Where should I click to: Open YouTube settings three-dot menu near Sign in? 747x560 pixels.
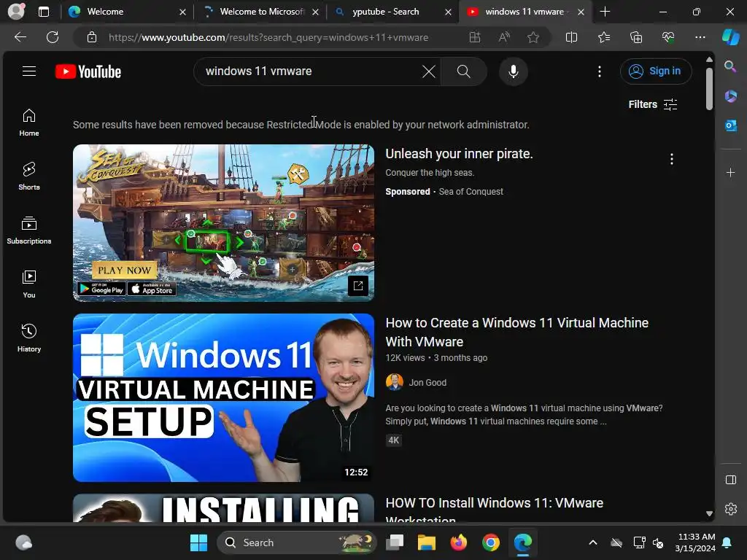click(x=600, y=71)
